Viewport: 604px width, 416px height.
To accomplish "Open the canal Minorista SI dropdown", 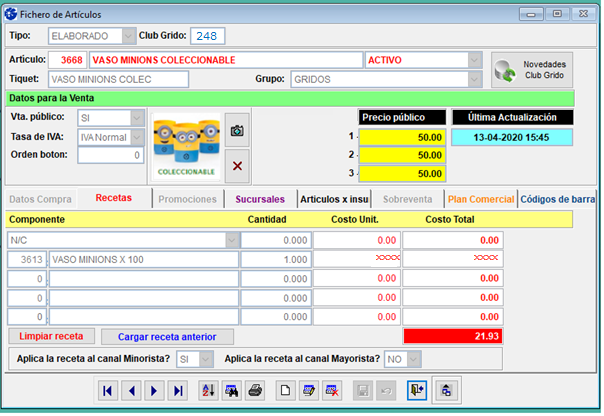I will pos(205,358).
